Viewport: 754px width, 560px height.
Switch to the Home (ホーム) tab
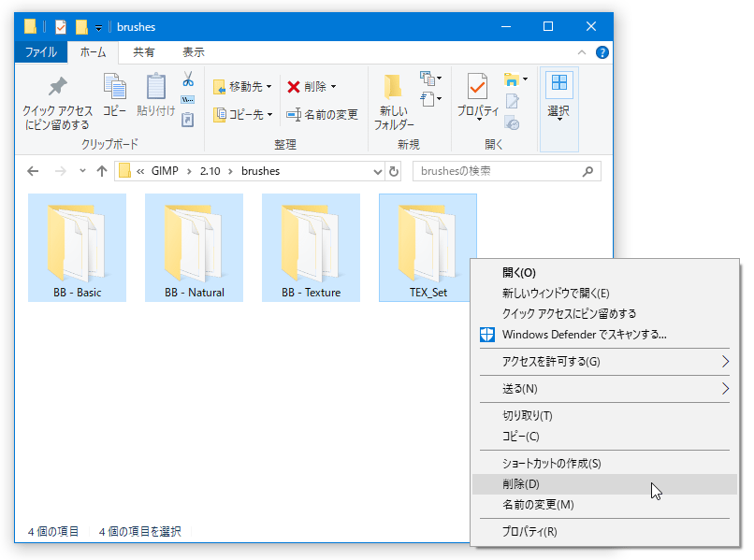(93, 52)
